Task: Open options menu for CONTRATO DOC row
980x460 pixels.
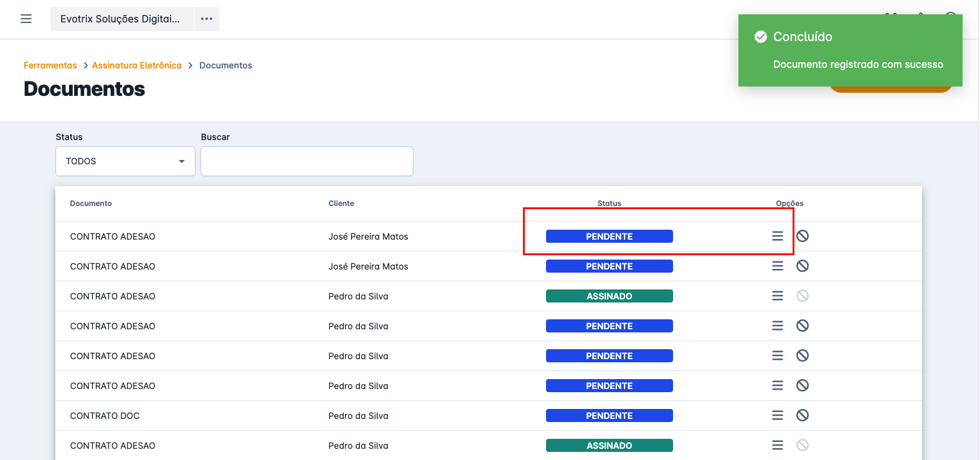Action: pyautogui.click(x=777, y=416)
